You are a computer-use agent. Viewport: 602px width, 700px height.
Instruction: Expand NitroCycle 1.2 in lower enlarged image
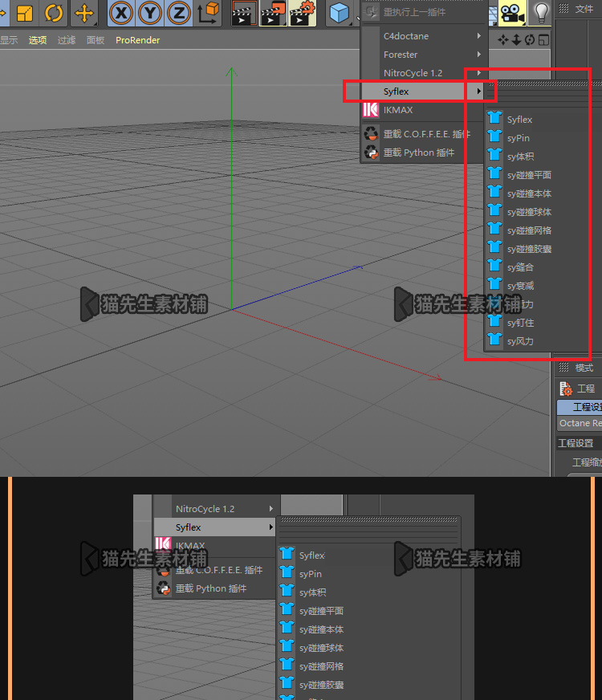tap(214, 509)
